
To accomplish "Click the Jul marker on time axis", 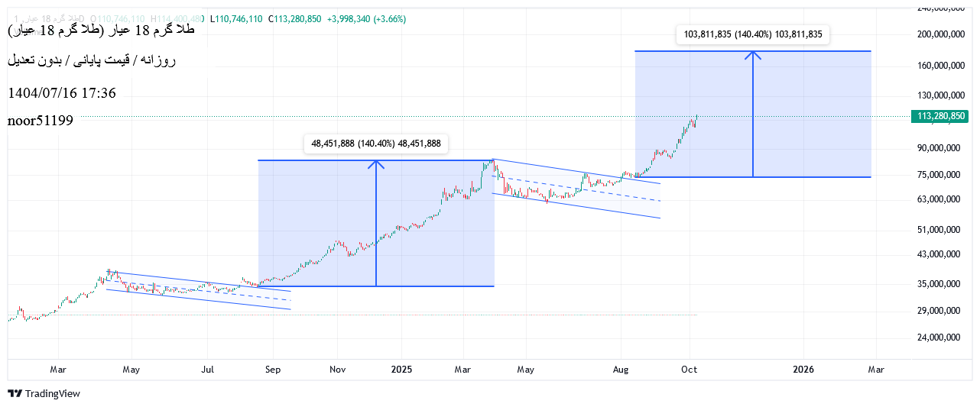I will (x=207, y=370).
